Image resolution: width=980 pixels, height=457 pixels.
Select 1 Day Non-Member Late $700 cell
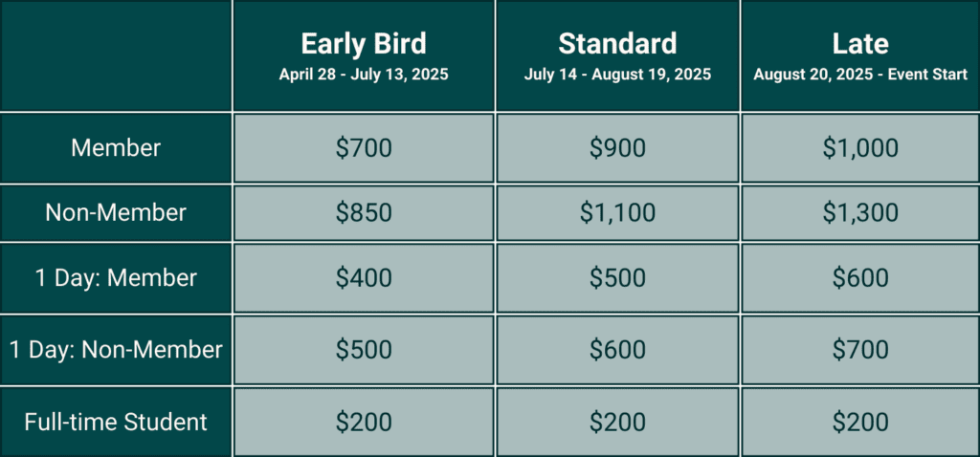(x=860, y=350)
